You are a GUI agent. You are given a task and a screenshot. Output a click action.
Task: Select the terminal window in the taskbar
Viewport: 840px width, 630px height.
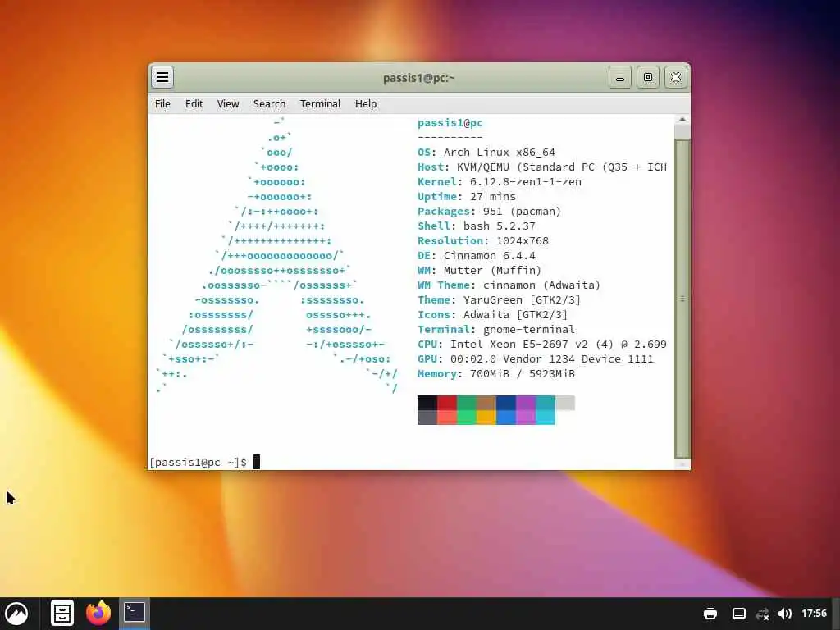coord(134,613)
